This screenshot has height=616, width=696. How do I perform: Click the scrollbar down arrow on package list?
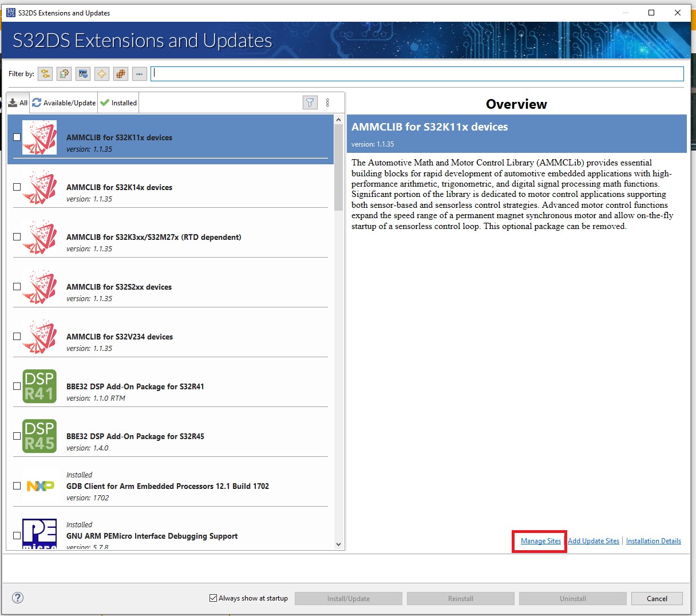click(338, 544)
